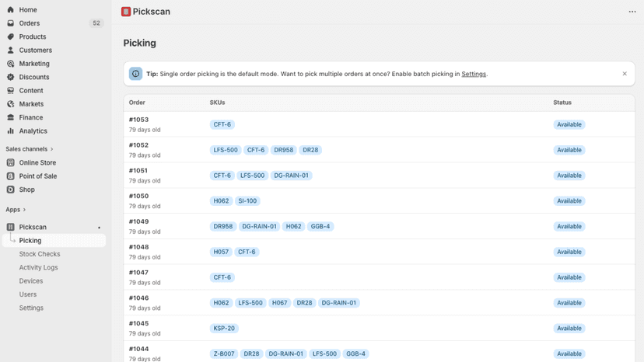Viewport: 644px width, 362px height.
Task: Click the Point of Sale icon
Action: [11, 176]
